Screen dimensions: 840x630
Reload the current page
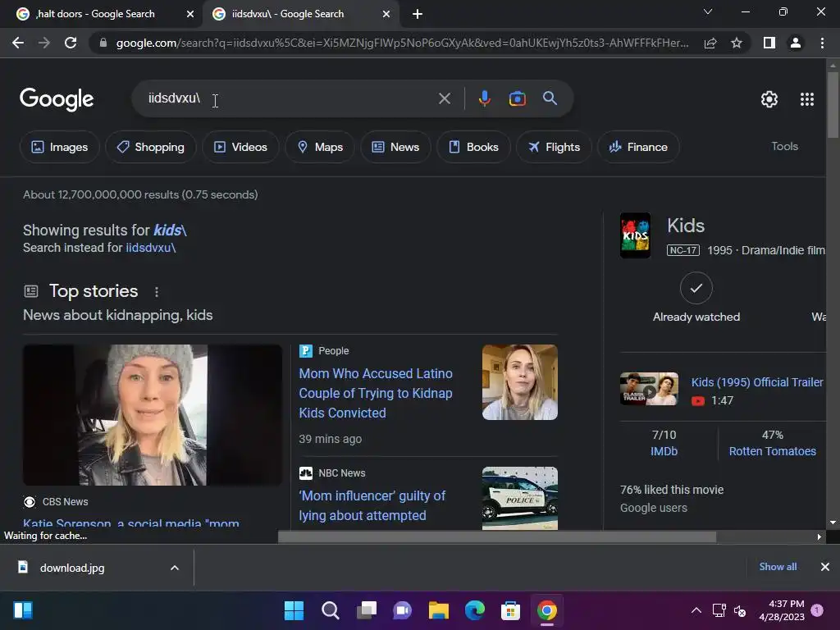pyautogui.click(x=71, y=43)
